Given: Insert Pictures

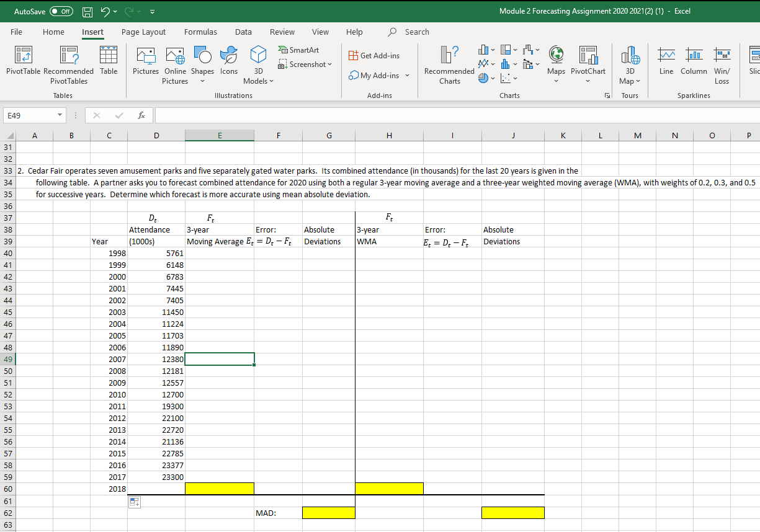Looking at the screenshot, I should pyautogui.click(x=146, y=62).
